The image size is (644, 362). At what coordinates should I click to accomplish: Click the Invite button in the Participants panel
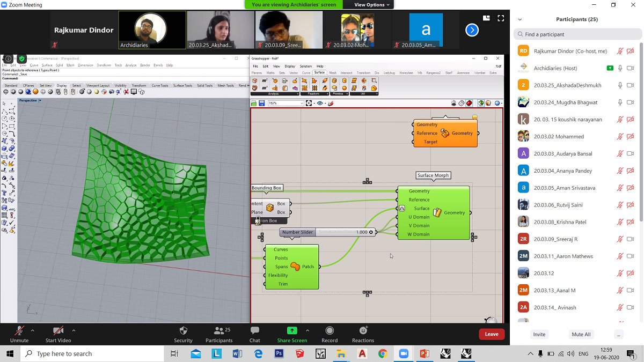(539, 334)
